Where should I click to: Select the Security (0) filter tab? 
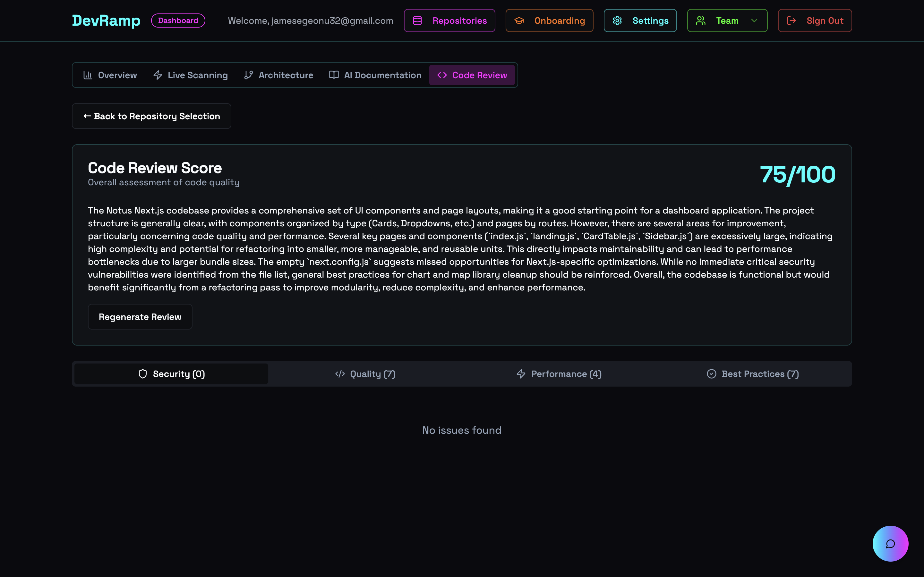coord(171,373)
